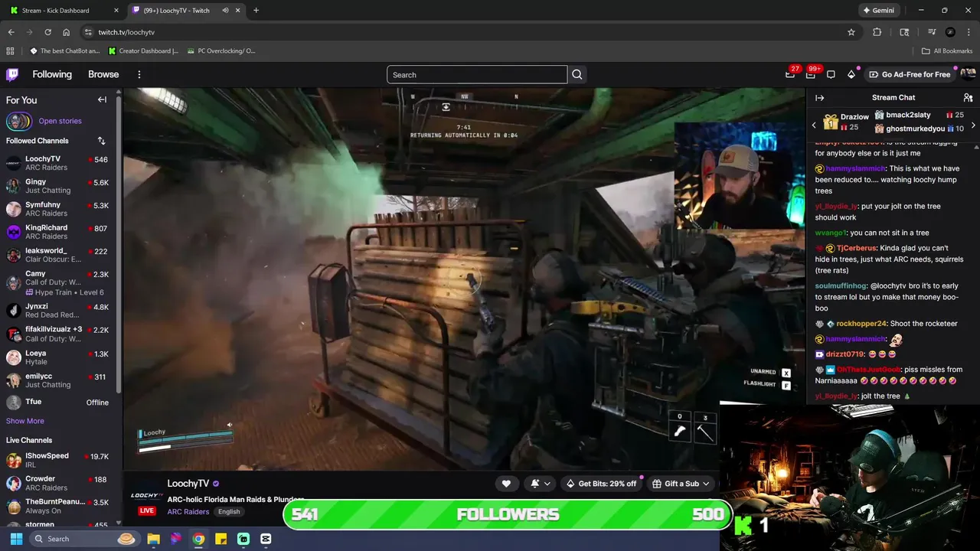Image resolution: width=980 pixels, height=551 pixels.
Task: Click the Chrome icon in the taskbar
Action: [198, 539]
